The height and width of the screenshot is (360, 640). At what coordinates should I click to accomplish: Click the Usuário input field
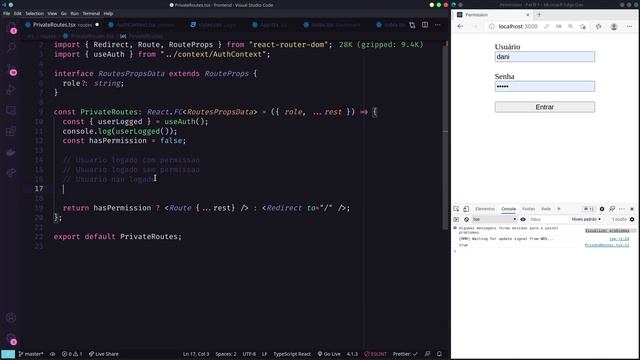pyautogui.click(x=544, y=57)
